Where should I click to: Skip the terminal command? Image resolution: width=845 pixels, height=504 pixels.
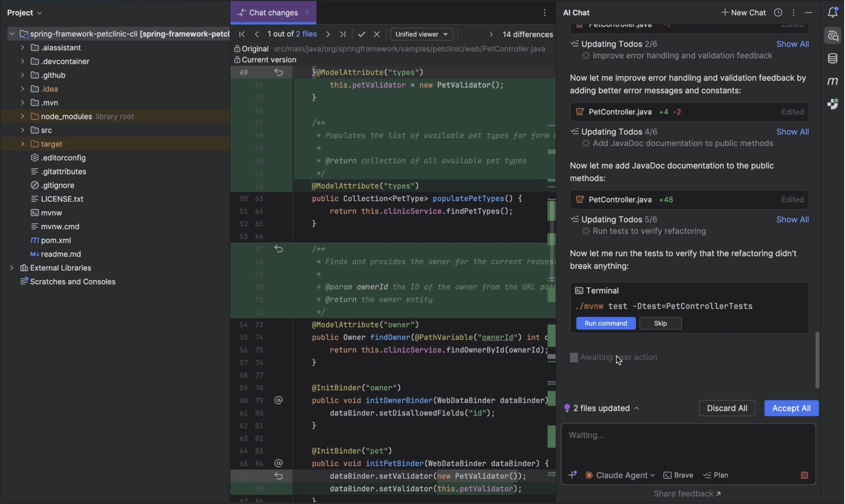[661, 323]
